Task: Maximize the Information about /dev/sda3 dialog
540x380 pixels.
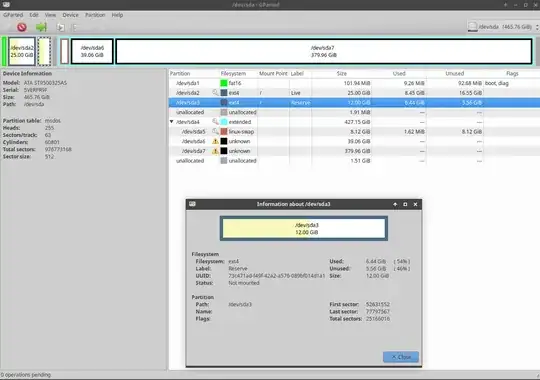Action: tap(405, 204)
